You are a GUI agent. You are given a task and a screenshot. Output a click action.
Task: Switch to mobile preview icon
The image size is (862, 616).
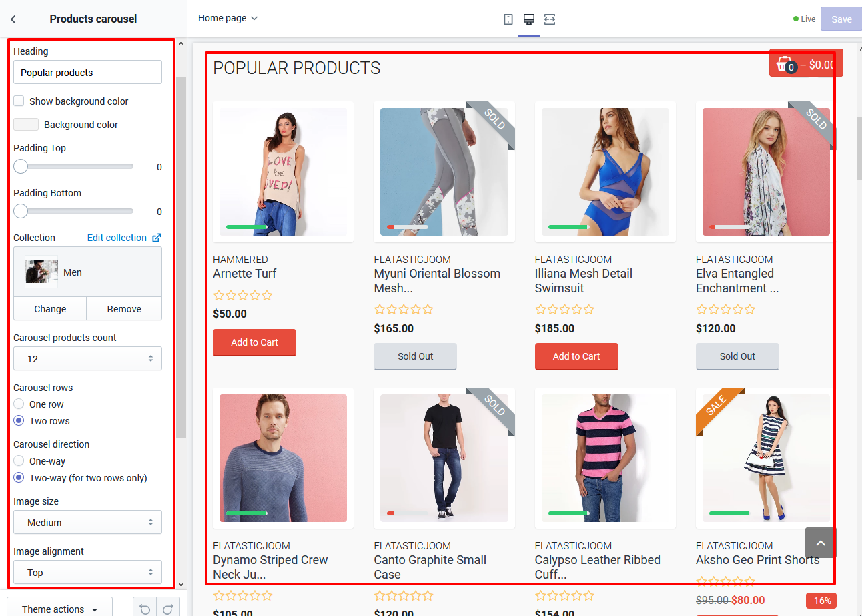coord(508,19)
